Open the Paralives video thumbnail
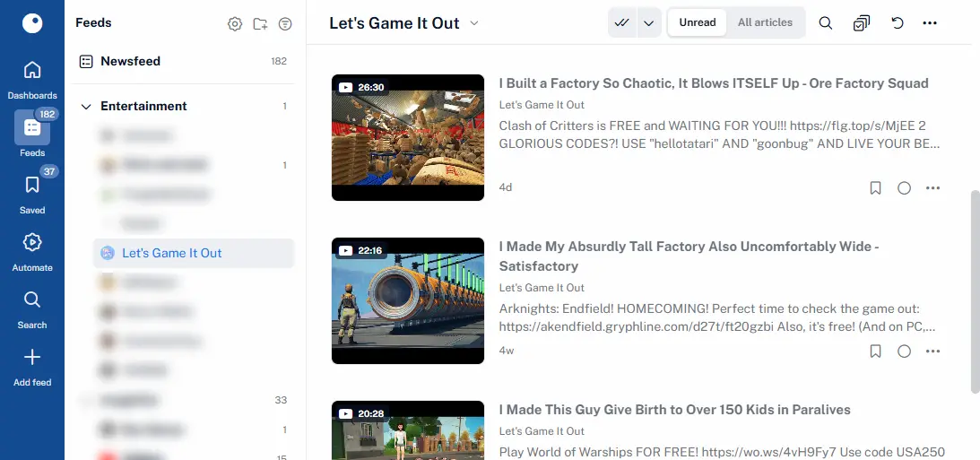The image size is (980, 460). 408,430
